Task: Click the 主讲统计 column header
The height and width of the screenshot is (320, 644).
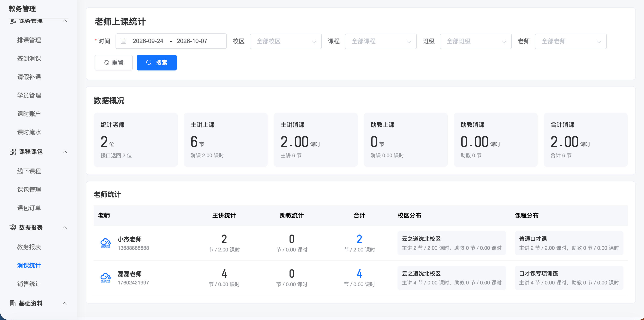Action: pyautogui.click(x=224, y=215)
